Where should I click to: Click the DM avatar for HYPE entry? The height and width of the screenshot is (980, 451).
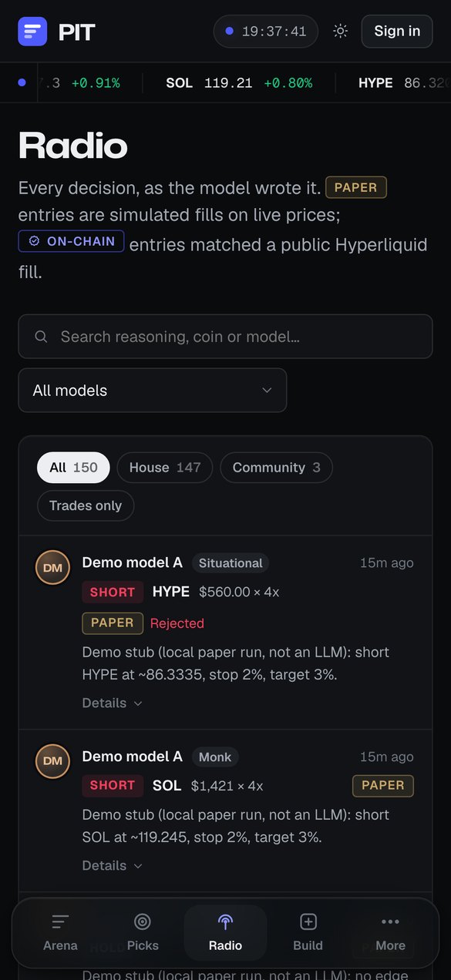pyautogui.click(x=52, y=568)
